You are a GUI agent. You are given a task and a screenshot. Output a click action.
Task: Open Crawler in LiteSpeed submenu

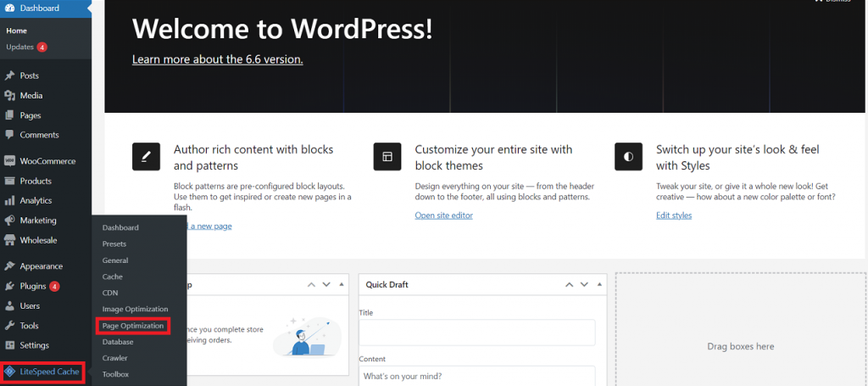[114, 358]
